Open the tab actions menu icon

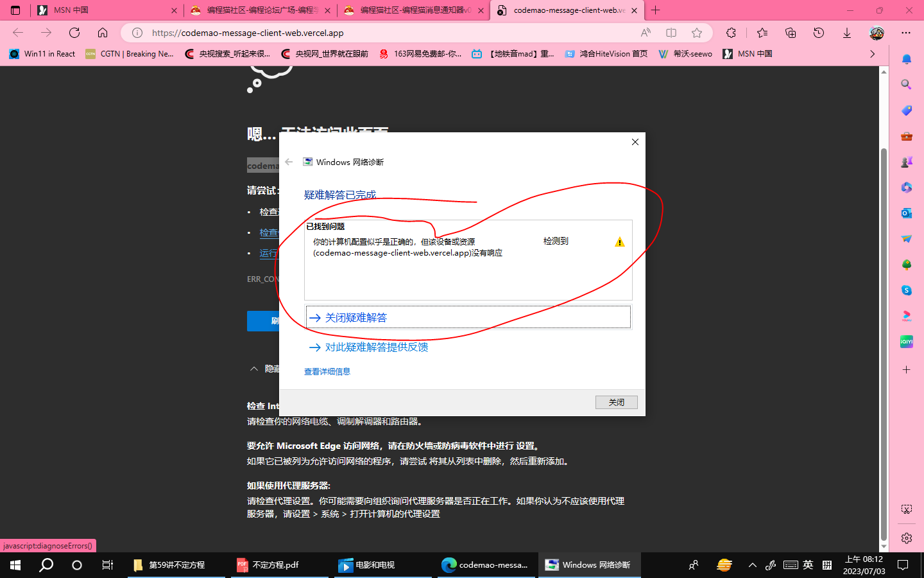point(15,10)
